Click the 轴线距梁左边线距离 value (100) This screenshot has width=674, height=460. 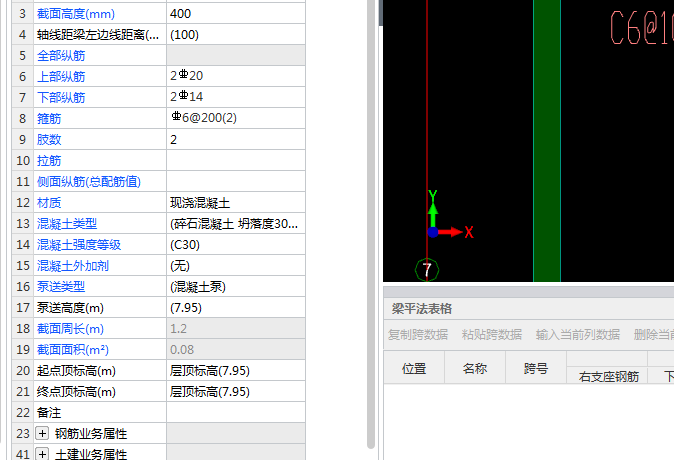236,34
